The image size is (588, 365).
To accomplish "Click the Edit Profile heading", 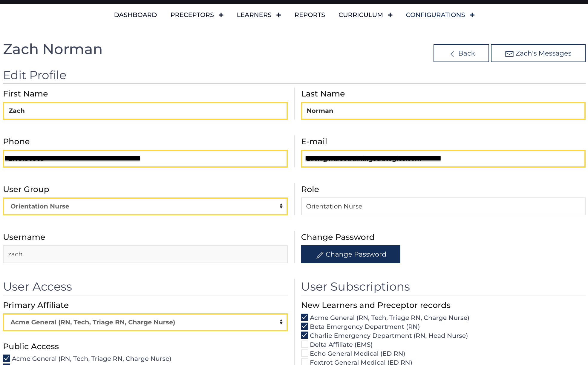I will (35, 75).
